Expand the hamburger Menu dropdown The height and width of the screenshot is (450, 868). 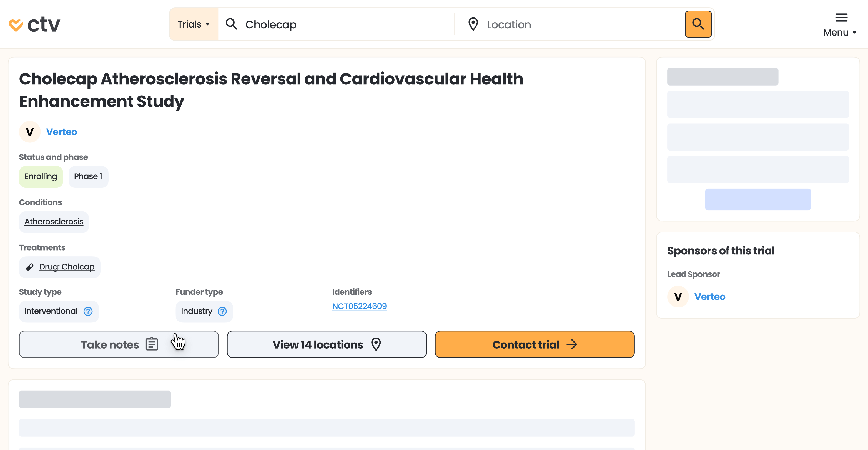(x=840, y=25)
